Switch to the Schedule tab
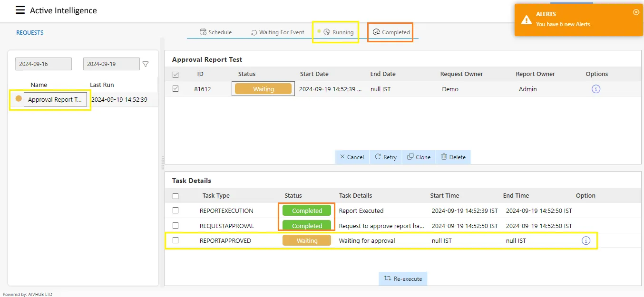Viewport: 644px width, 297px height. pos(215,32)
